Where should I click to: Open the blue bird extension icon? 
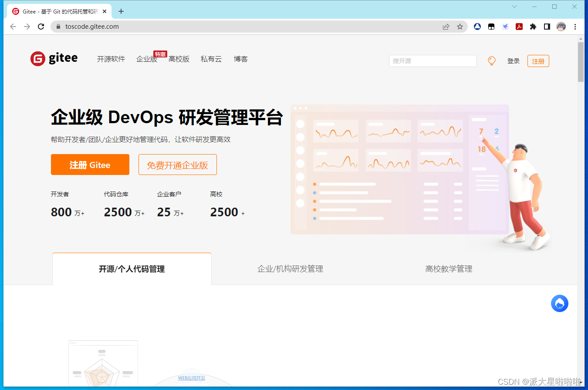tap(505, 27)
